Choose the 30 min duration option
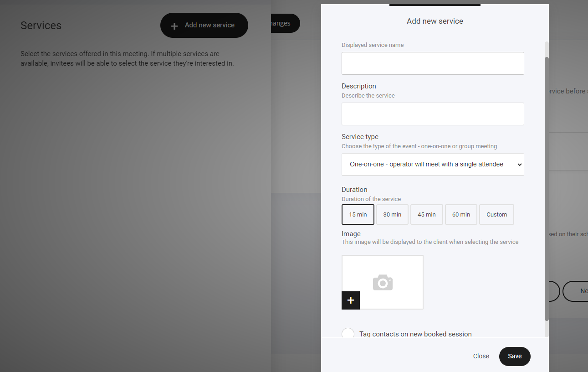The image size is (588, 372). point(392,215)
